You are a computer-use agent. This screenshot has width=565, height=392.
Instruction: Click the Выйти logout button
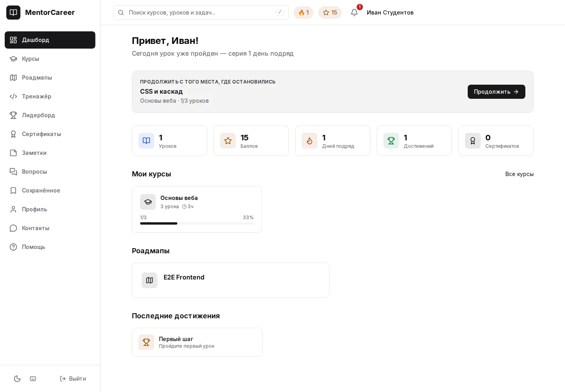[x=73, y=379]
